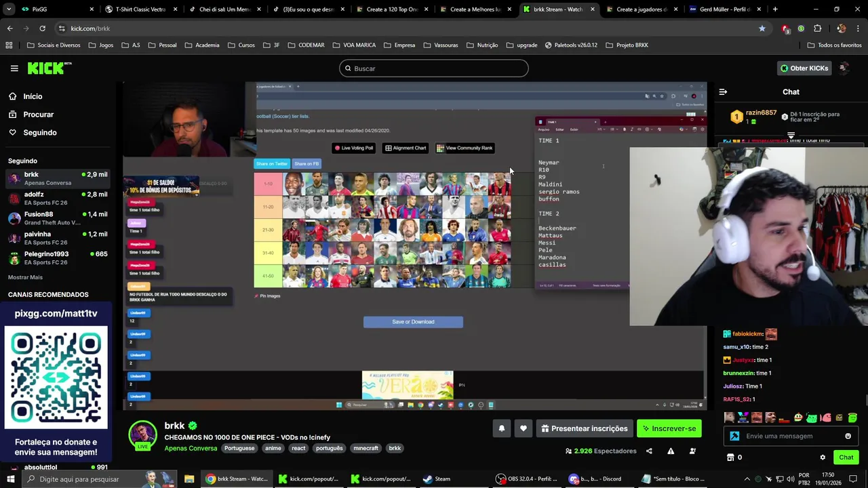Open the Projeto BRKK bookmark folder

pos(627,45)
